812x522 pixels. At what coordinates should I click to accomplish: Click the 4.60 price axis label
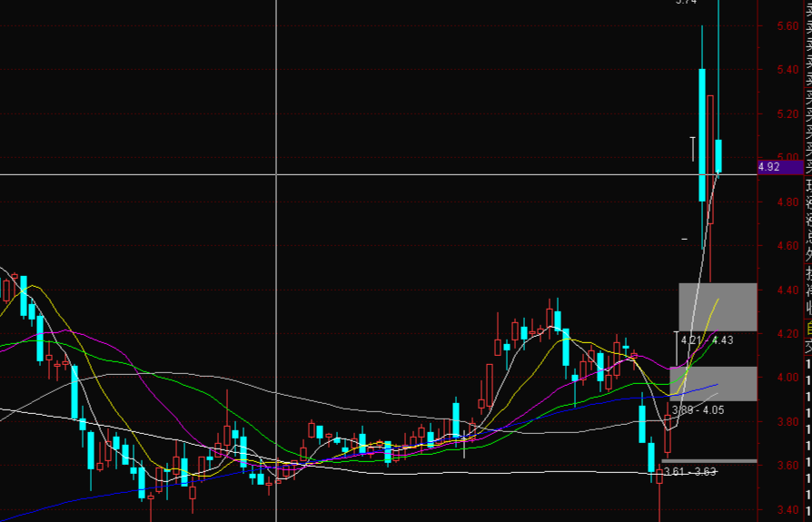[787, 246]
